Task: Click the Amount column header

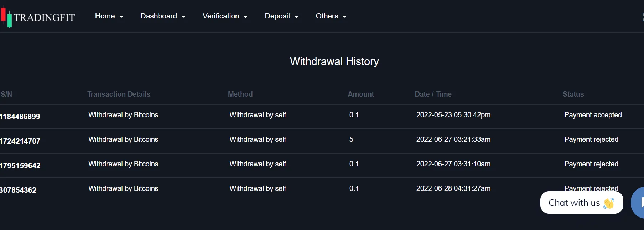Action: coord(361,94)
